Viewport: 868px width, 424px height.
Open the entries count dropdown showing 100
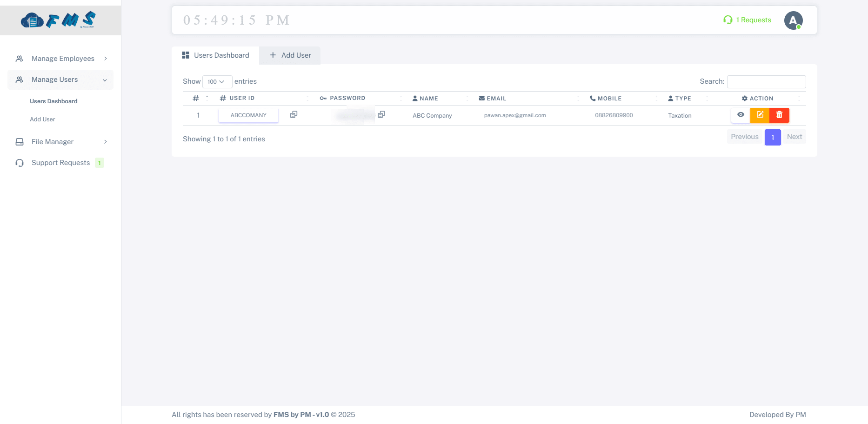[x=217, y=81]
